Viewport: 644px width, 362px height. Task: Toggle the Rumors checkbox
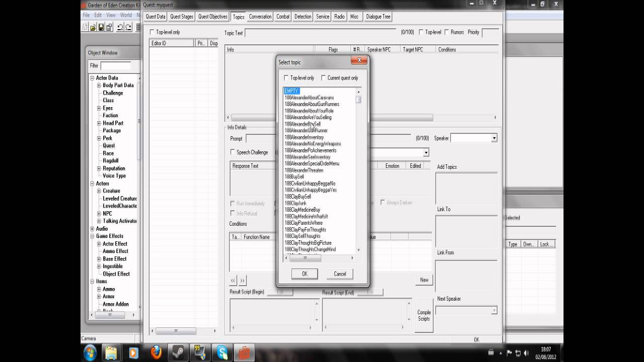coord(447,32)
